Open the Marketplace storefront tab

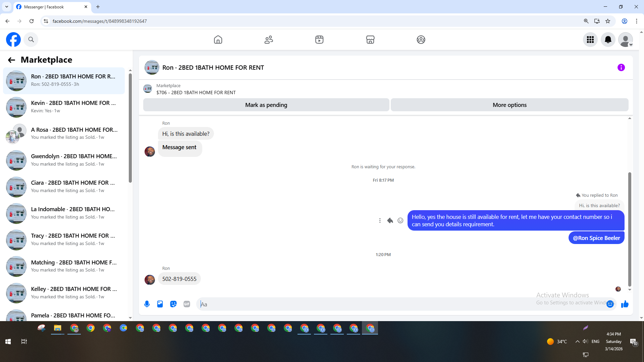pos(370,40)
